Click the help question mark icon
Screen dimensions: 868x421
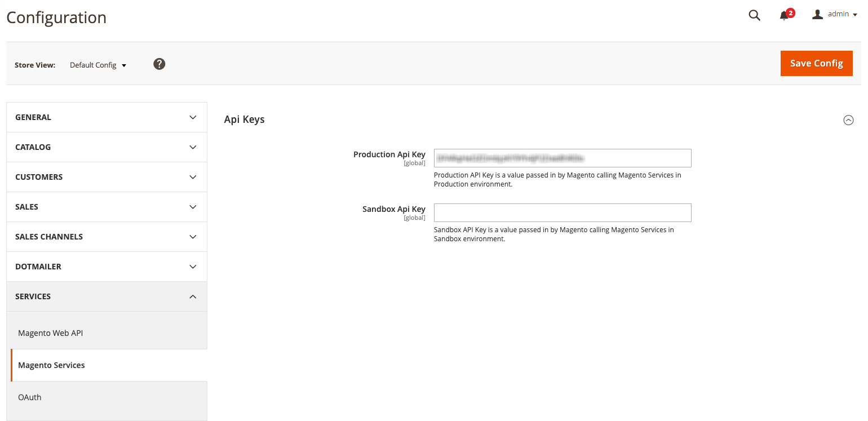[160, 64]
